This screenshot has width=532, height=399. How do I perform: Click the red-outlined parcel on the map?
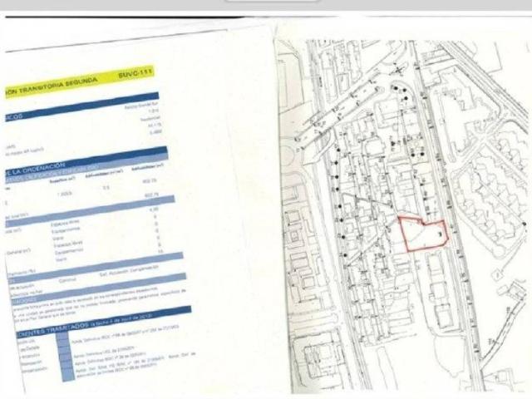423,234
